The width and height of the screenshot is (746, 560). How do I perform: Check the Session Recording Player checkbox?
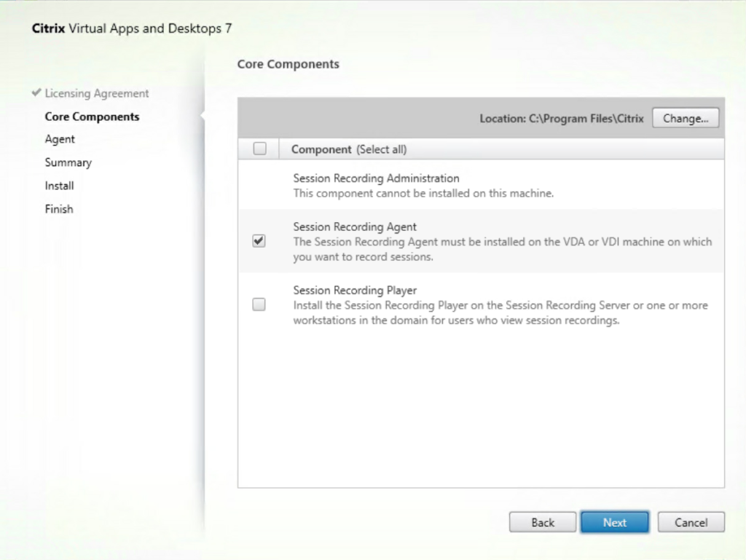click(x=259, y=304)
